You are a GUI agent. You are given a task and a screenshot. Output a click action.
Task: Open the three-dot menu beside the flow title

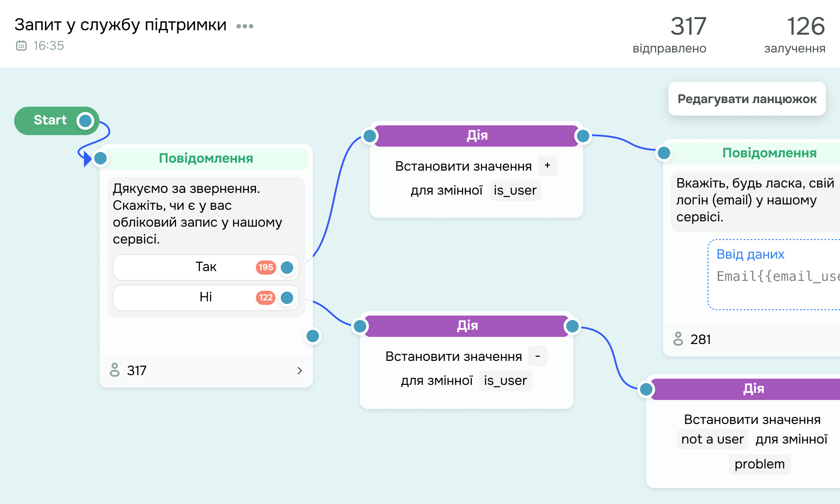pos(245,26)
